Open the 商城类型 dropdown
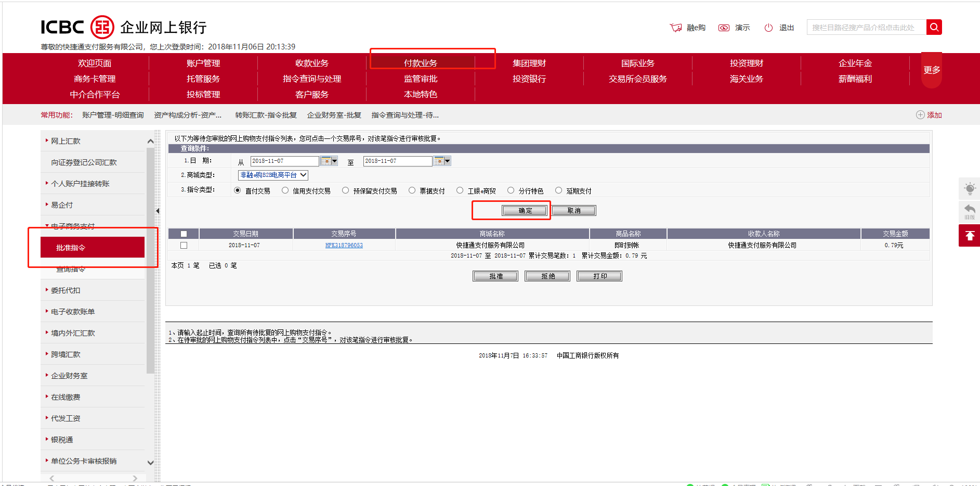The image size is (980, 486). click(273, 175)
